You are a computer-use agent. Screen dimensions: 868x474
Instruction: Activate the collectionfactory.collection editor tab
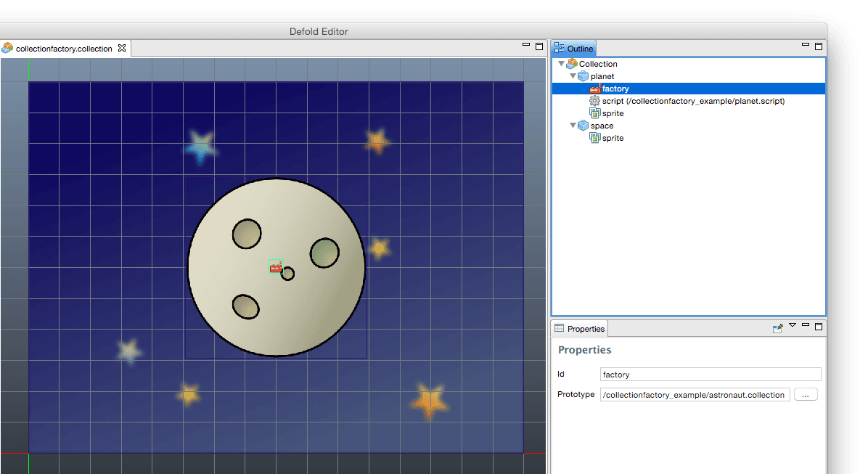[64, 49]
